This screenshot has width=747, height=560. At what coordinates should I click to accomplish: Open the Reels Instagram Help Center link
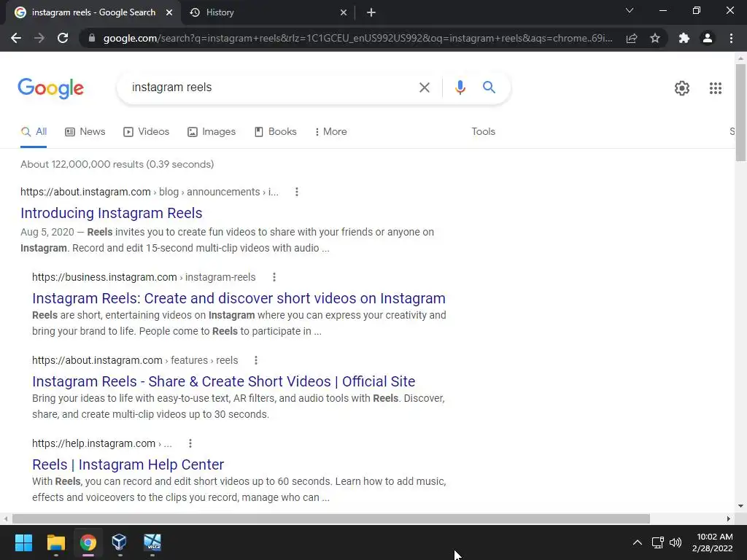click(128, 464)
